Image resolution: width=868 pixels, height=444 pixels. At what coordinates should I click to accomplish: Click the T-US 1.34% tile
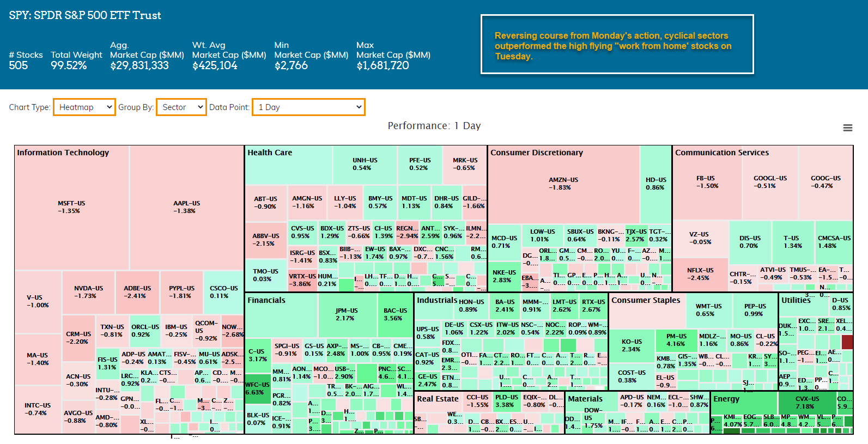[793, 242]
